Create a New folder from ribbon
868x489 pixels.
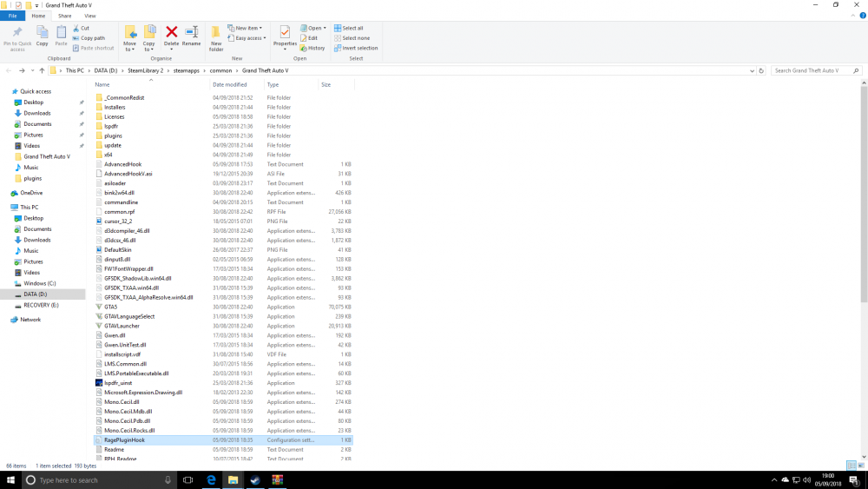tap(216, 37)
